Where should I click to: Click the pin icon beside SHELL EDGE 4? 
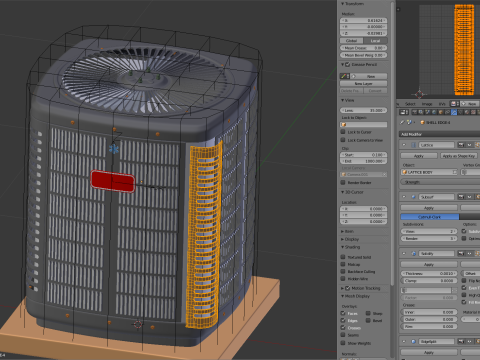[x=402, y=122]
